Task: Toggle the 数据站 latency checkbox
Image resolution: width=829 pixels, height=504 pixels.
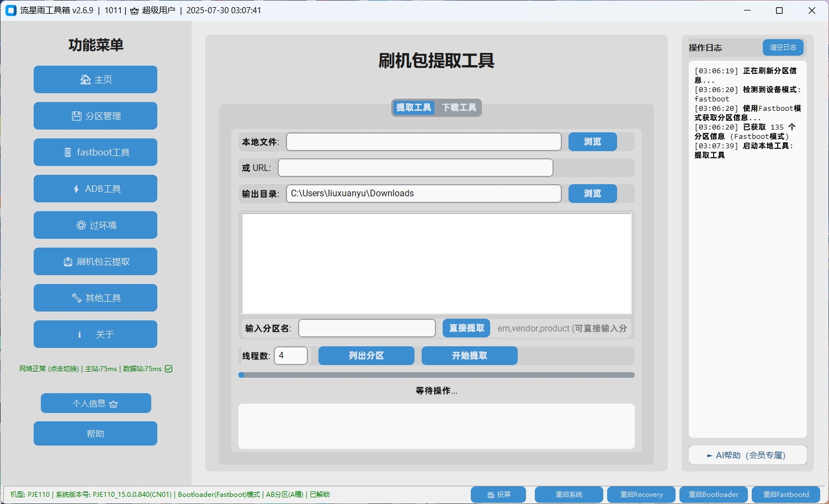Action: coord(168,368)
